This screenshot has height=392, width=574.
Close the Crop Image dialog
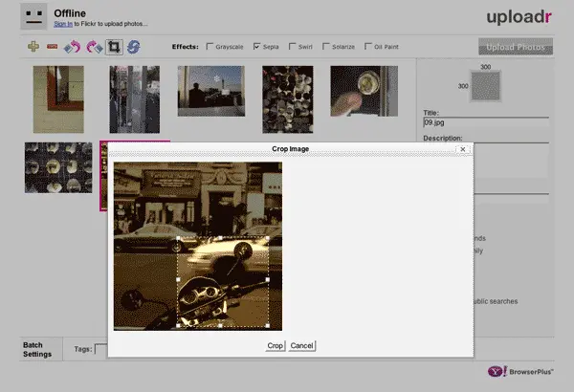[463, 149]
